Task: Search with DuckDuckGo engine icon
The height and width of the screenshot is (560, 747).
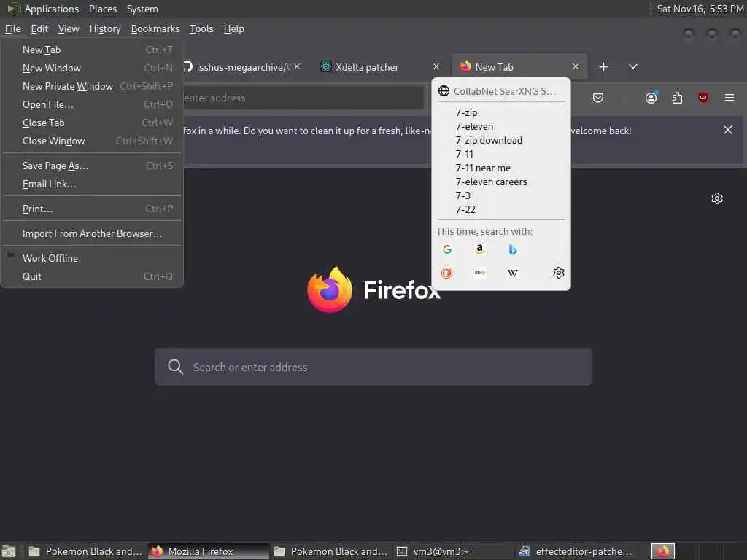Action: [447, 273]
